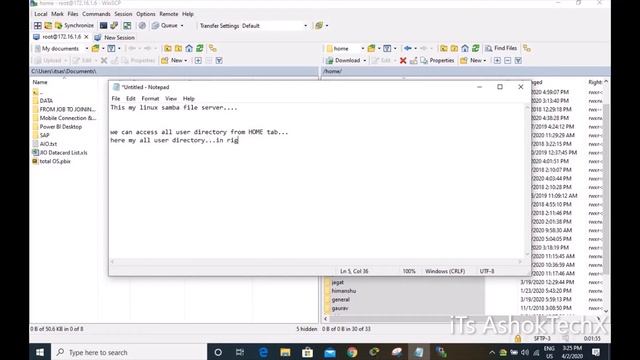The height and width of the screenshot is (360, 640).
Task: Click the remote panel filter icon
Action: (x=387, y=48)
